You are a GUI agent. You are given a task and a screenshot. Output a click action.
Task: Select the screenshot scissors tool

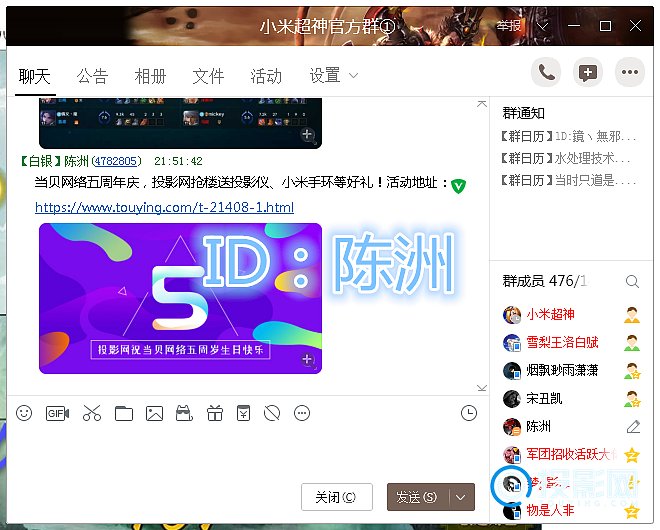[92, 413]
